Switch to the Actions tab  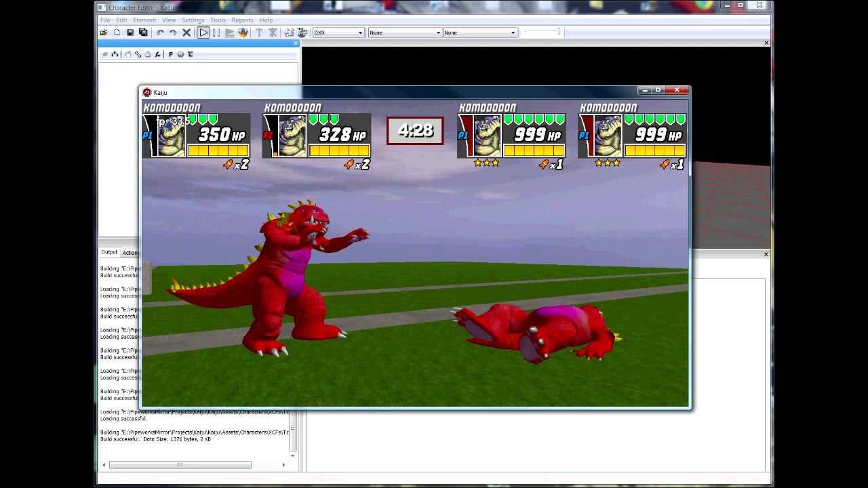(x=130, y=253)
